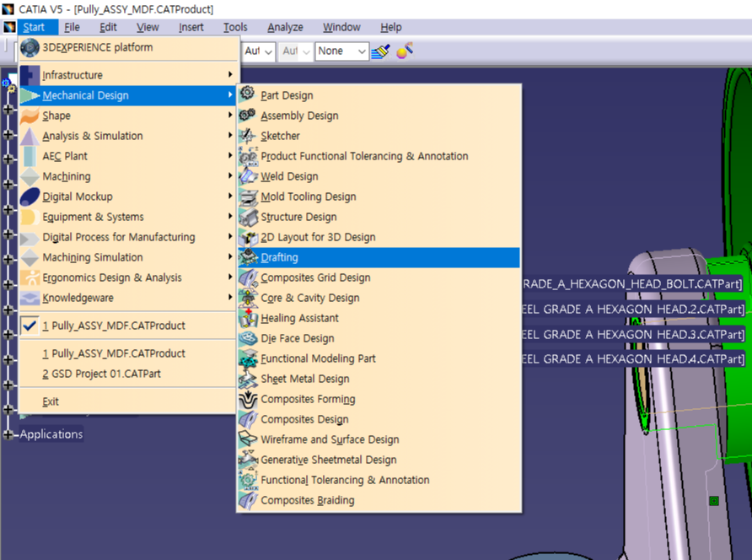The width and height of the screenshot is (752, 560).
Task: Select Machining Simulation menu entry
Action: pyautogui.click(x=127, y=257)
